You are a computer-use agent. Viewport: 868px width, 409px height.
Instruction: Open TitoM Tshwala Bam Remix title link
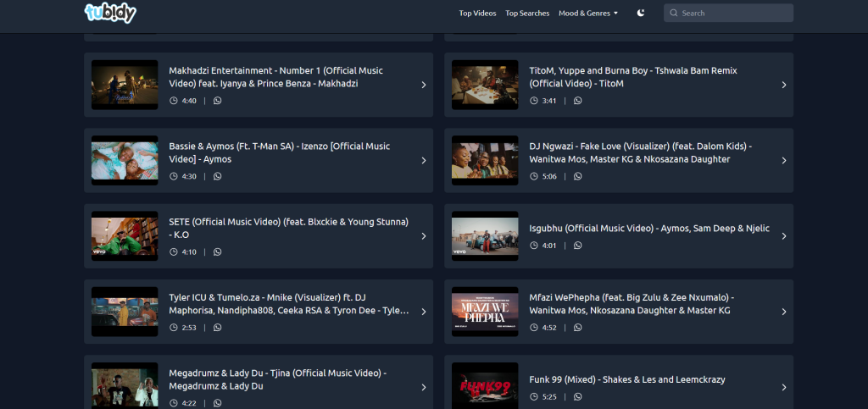click(633, 77)
